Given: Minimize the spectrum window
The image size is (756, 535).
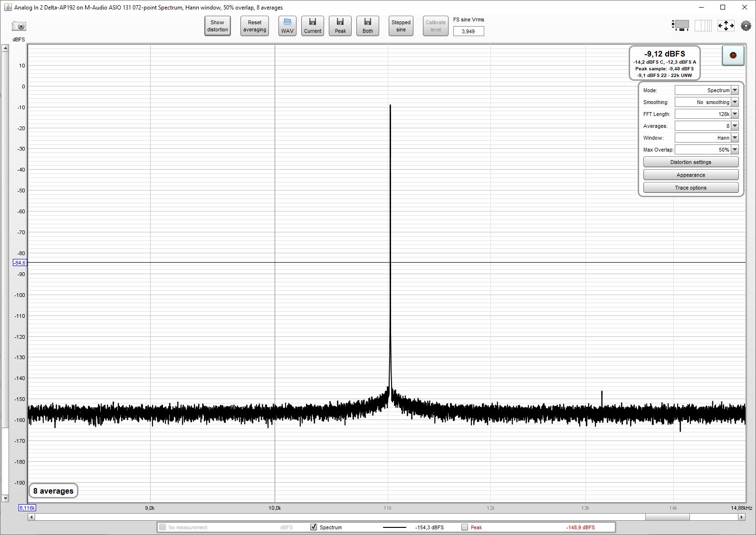Looking at the screenshot, I should (x=701, y=7).
